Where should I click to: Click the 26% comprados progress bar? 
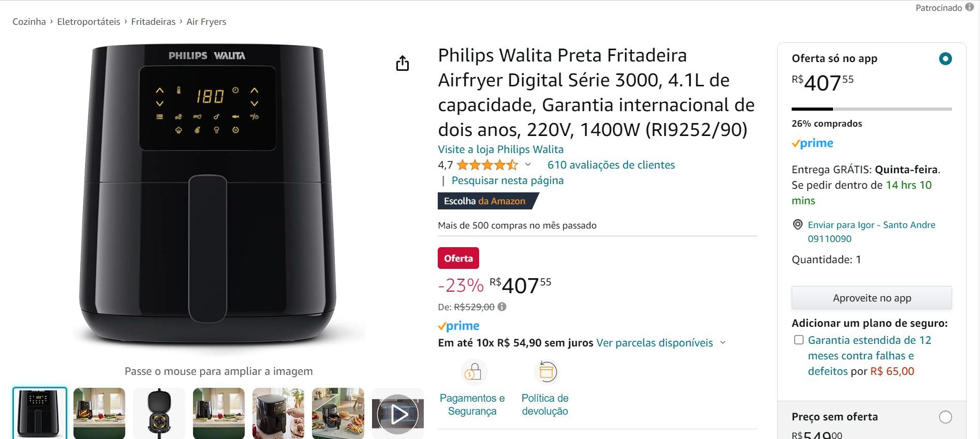click(x=872, y=109)
